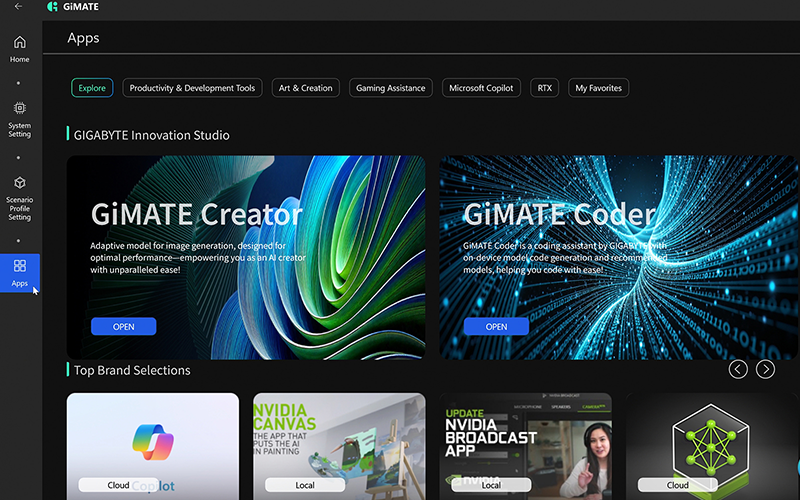Switch to Art & Creation tab
800x500 pixels.
coord(305,88)
